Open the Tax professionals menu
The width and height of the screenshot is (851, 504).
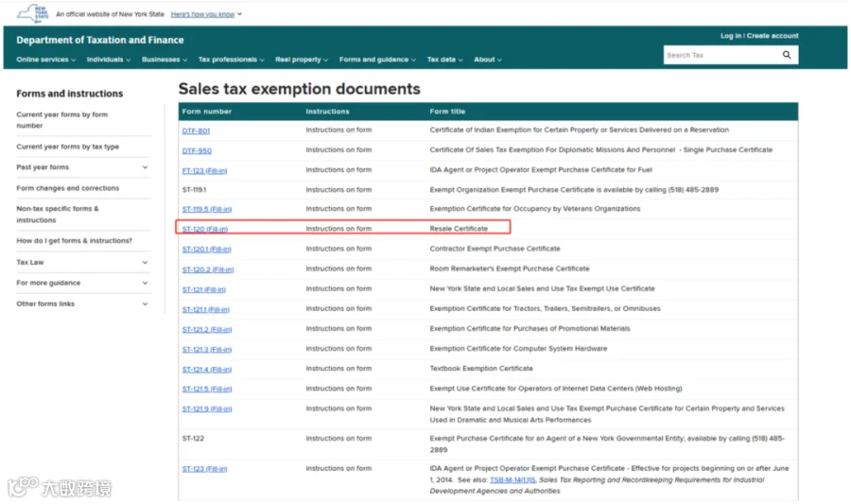pyautogui.click(x=232, y=60)
